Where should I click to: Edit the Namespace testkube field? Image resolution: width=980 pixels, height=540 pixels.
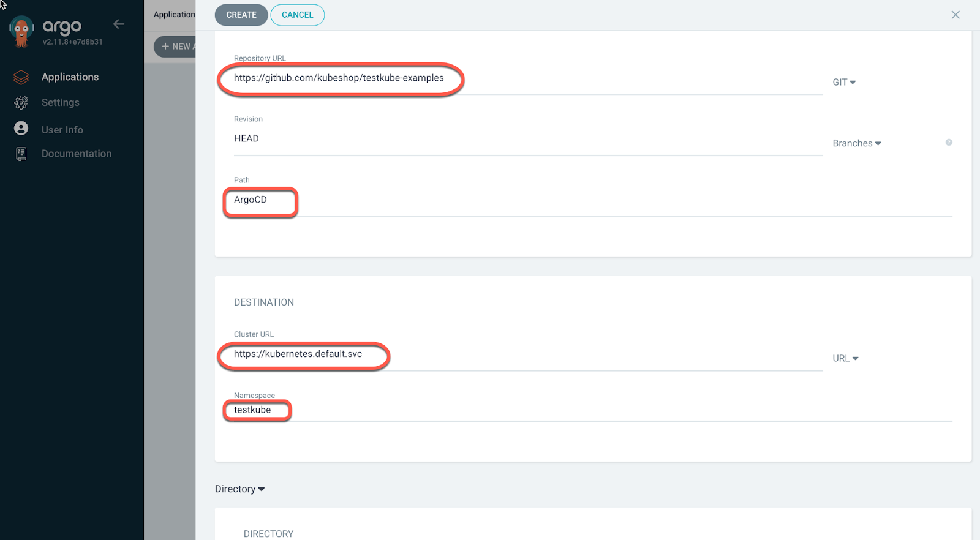[x=593, y=410]
